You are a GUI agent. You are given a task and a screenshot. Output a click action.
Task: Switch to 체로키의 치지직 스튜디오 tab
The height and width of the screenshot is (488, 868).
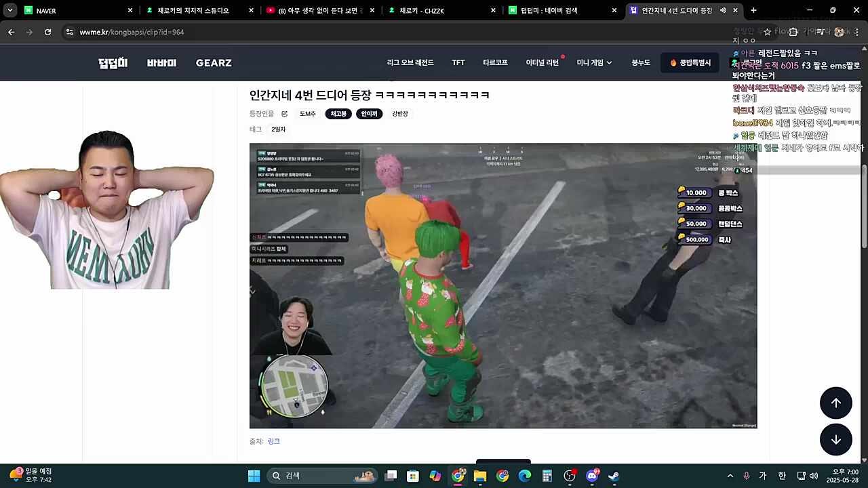pos(199,10)
